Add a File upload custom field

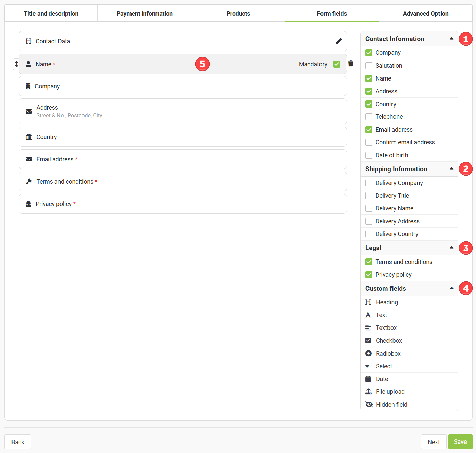pyautogui.click(x=390, y=392)
